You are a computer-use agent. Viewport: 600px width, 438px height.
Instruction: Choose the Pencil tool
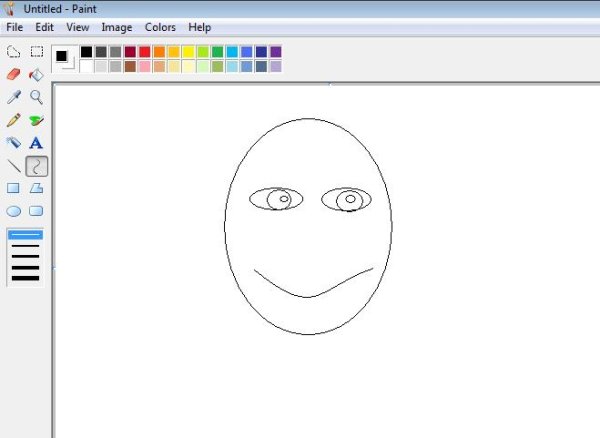tap(14, 120)
